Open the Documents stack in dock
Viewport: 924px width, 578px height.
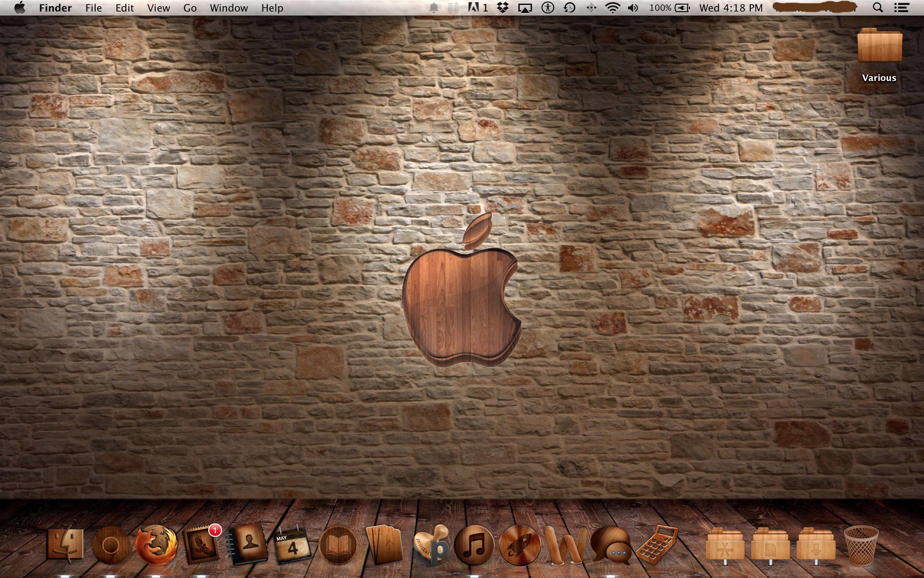pyautogui.click(x=770, y=546)
